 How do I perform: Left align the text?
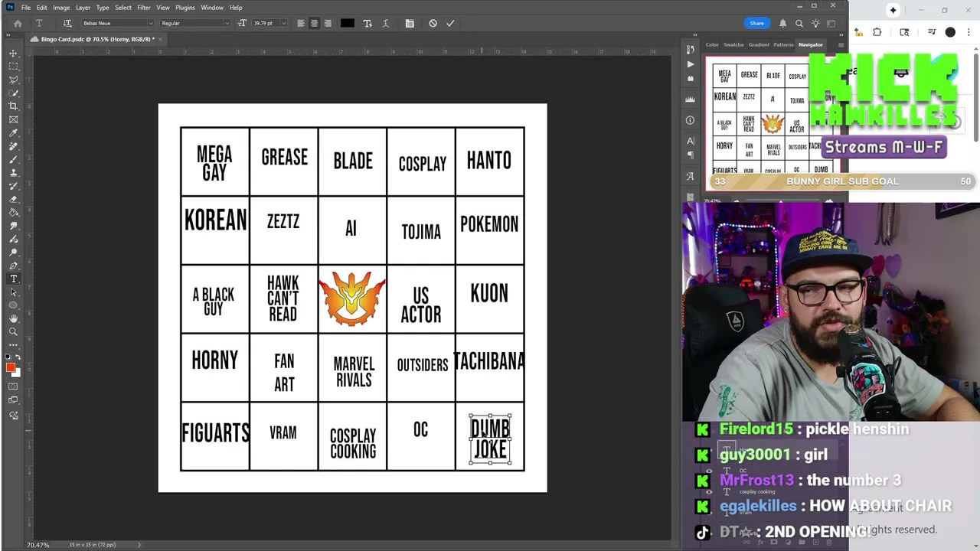click(x=300, y=23)
